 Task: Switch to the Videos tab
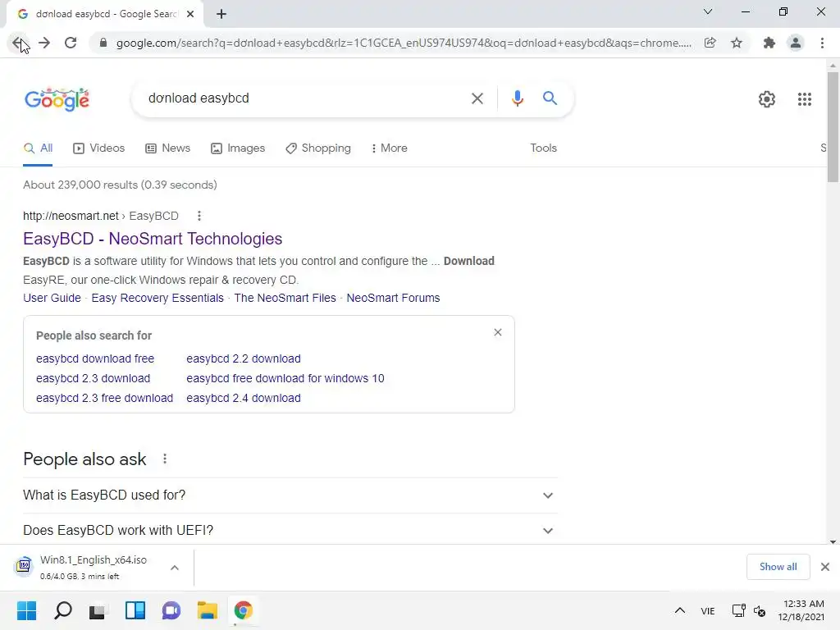coord(99,148)
